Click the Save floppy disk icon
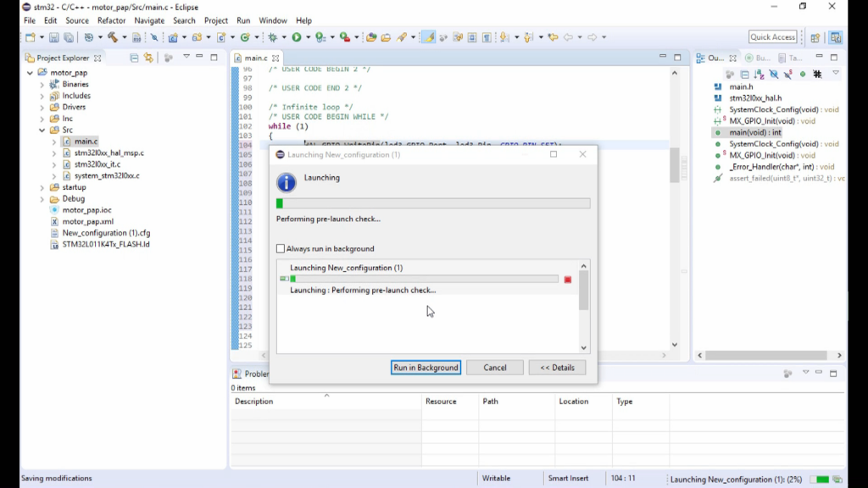Viewport: 868px width, 488px height. [53, 37]
